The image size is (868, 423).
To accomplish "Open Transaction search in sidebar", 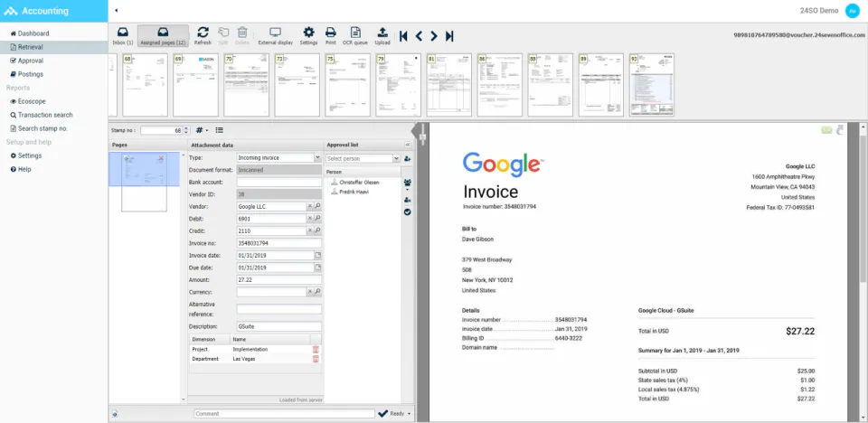I will (45, 115).
